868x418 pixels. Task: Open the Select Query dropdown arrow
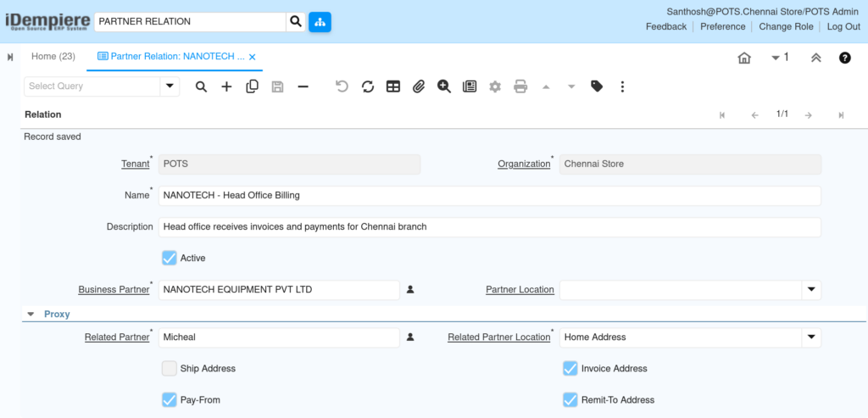pos(170,86)
